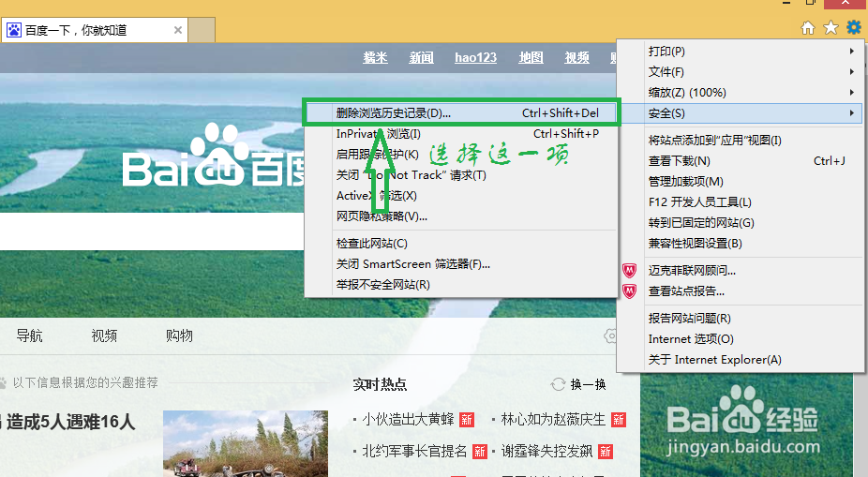Viewport: 868px width, 477px height.
Task: Open the hao123 link
Action: click(475, 57)
